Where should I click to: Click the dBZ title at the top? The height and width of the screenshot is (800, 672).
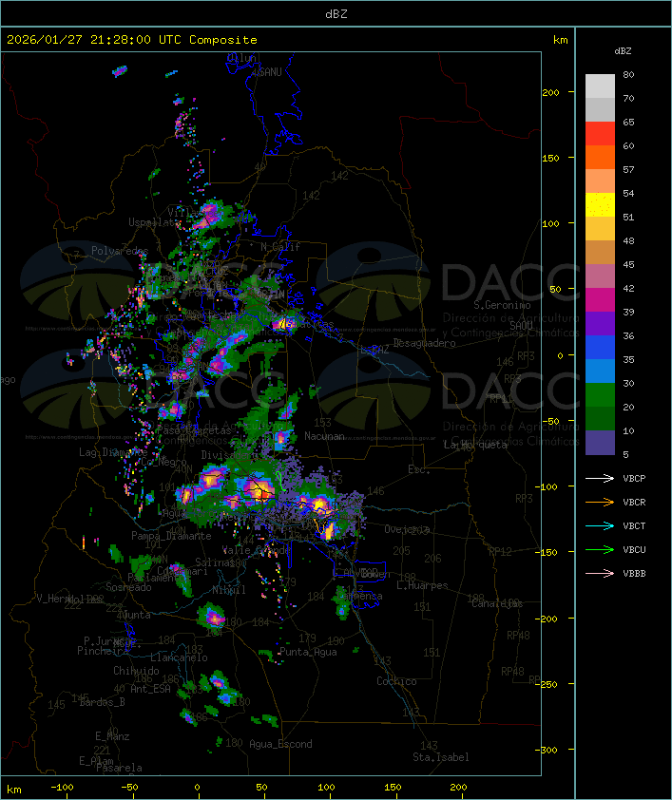pyautogui.click(x=336, y=14)
